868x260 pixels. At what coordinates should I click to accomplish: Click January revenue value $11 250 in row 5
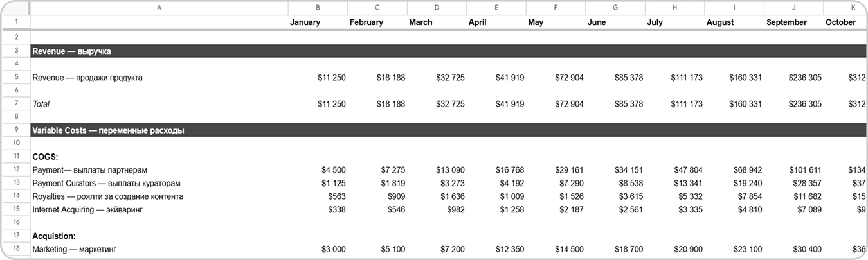click(x=332, y=78)
